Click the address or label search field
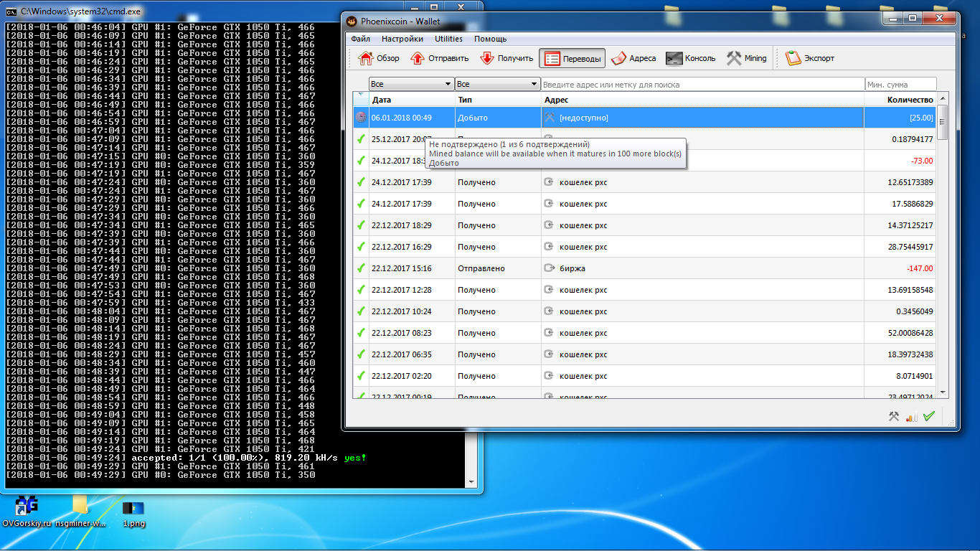The height and width of the screenshot is (551, 980). [702, 84]
